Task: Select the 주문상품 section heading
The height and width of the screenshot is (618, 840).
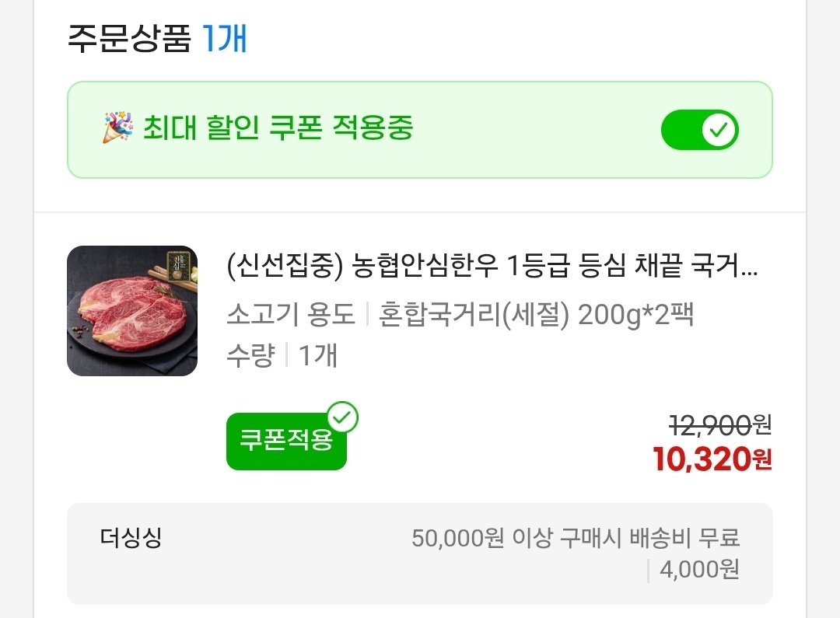Action: (x=129, y=38)
